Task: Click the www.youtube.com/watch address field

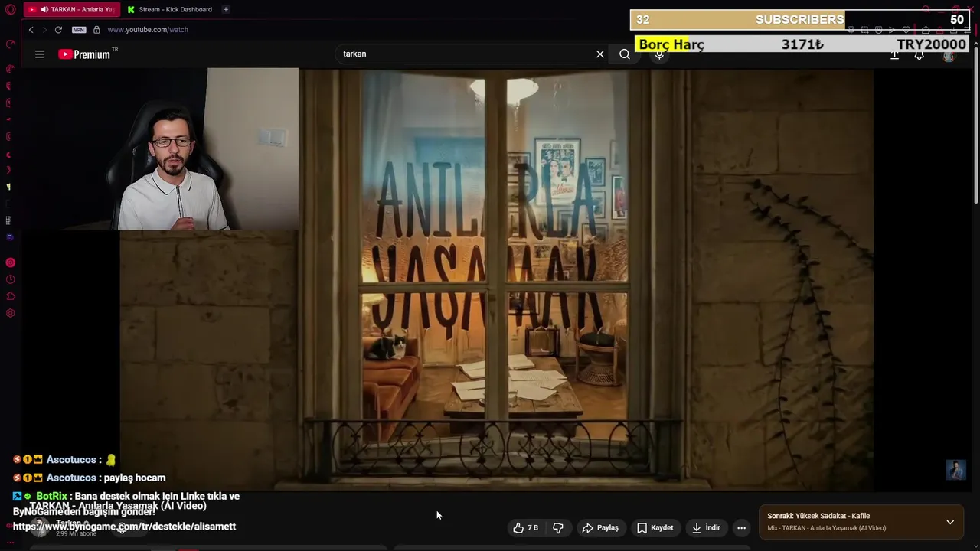Action: pyautogui.click(x=148, y=29)
